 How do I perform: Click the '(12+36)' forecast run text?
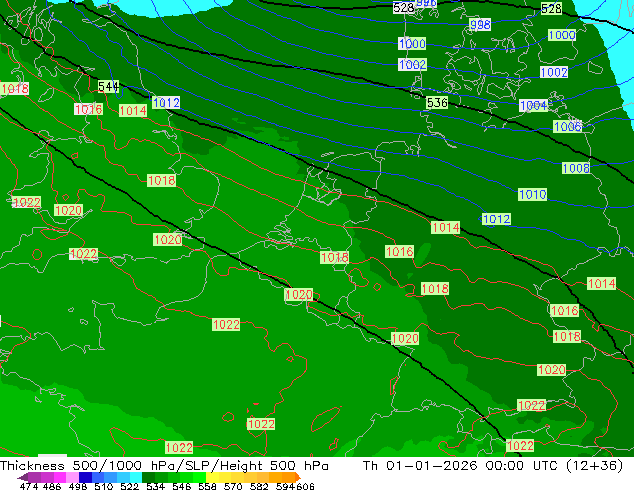(595, 465)
